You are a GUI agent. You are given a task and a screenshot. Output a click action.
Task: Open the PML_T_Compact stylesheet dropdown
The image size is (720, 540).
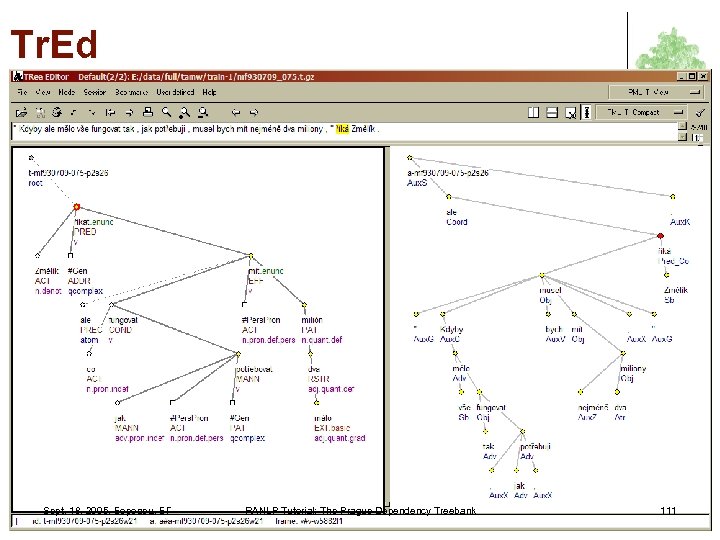pos(642,112)
